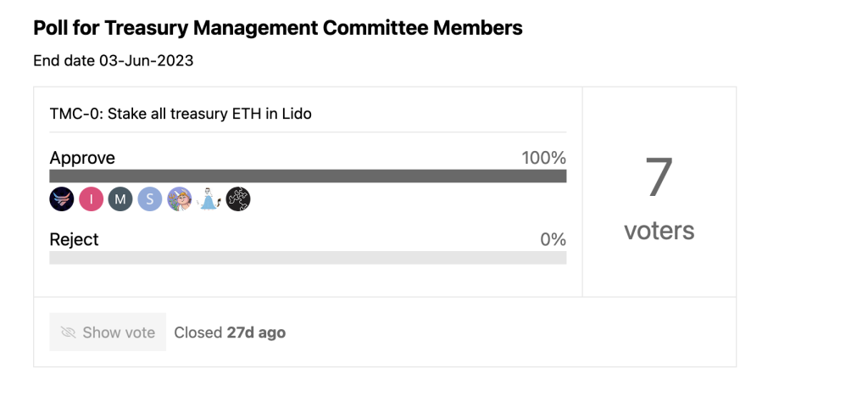Screen dimensions: 868x397
Task: Click the empty Reject result bar
Action: click(x=308, y=258)
